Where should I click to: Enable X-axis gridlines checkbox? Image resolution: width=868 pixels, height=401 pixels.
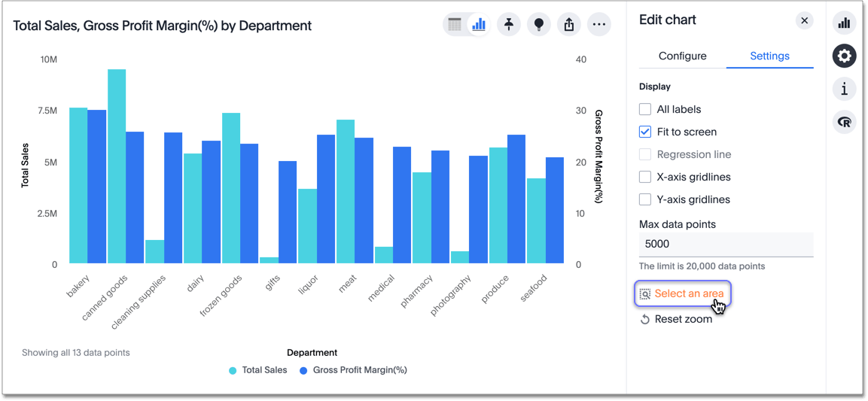(x=645, y=177)
